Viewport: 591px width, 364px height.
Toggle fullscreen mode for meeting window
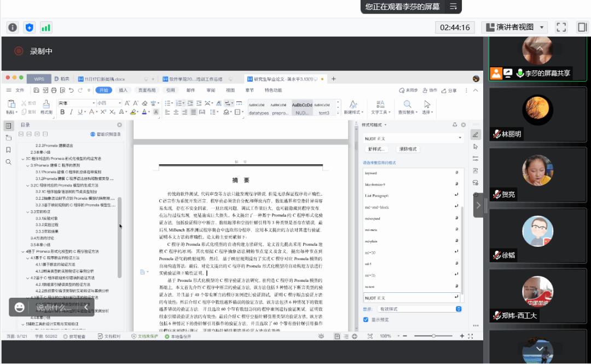(x=561, y=27)
